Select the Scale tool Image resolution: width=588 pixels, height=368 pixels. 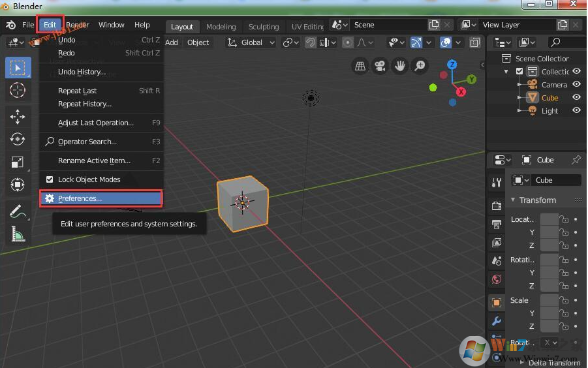(18, 162)
